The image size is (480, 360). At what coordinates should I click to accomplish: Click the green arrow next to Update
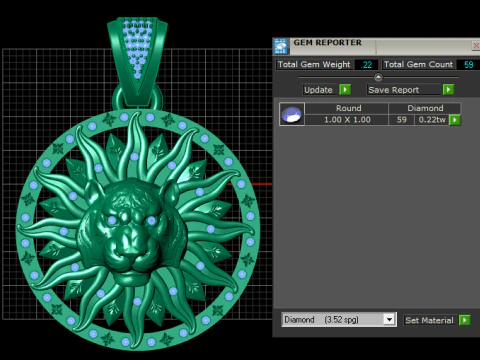click(x=345, y=90)
